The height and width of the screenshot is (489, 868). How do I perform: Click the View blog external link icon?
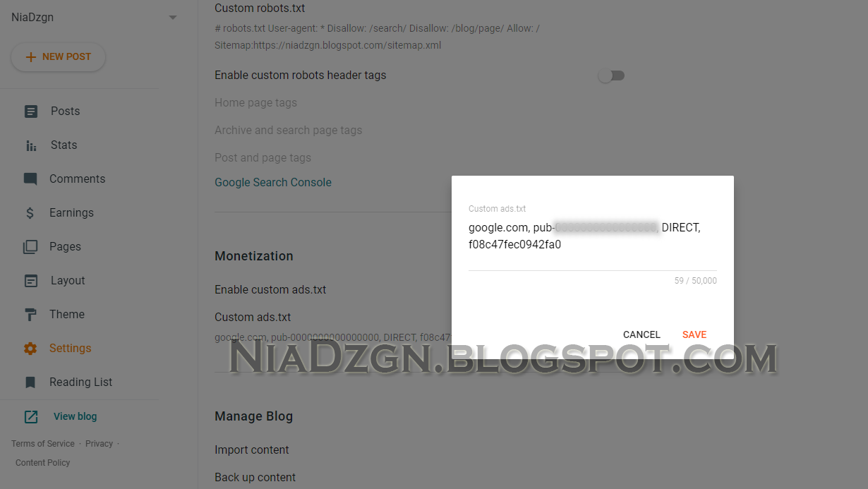(31, 416)
